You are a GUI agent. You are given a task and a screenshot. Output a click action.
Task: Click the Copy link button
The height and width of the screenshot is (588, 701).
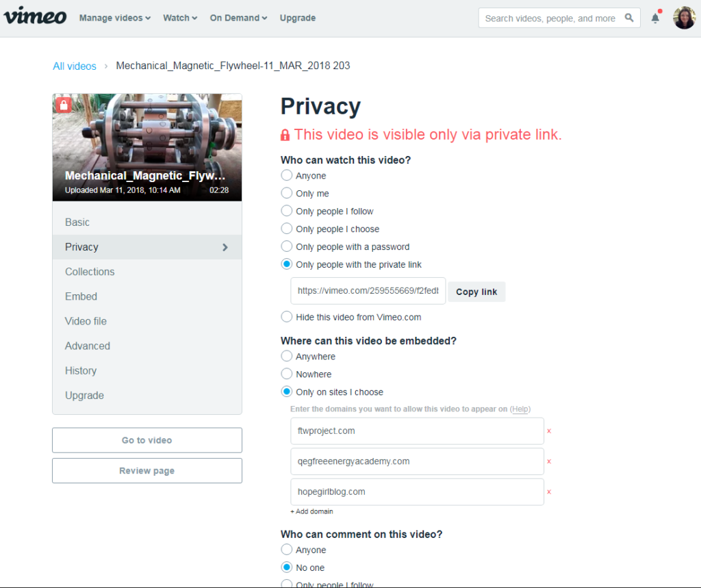[476, 292]
